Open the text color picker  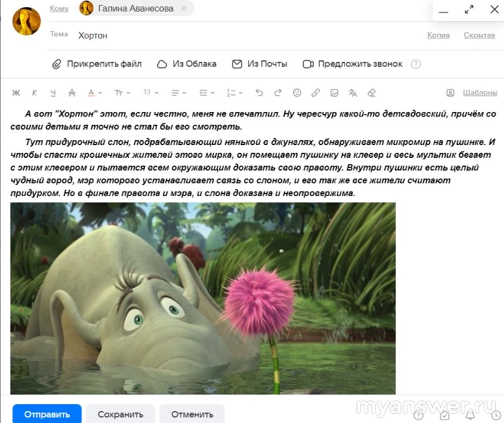tap(94, 93)
